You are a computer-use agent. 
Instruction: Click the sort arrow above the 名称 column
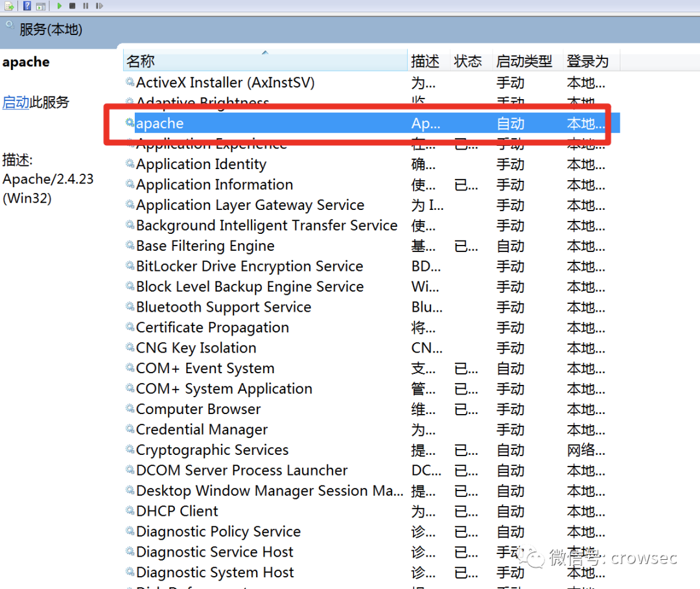pos(265,52)
